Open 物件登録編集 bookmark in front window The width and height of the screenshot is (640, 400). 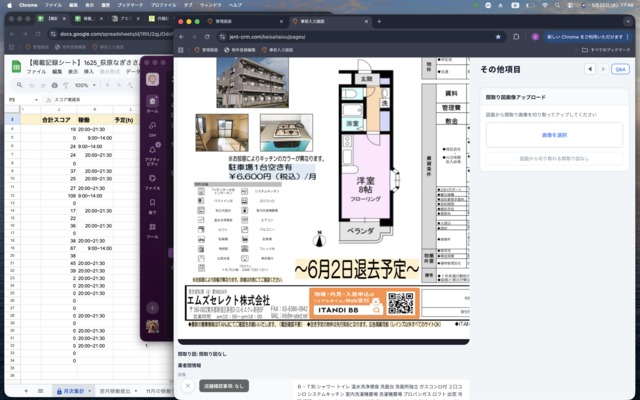241,50
